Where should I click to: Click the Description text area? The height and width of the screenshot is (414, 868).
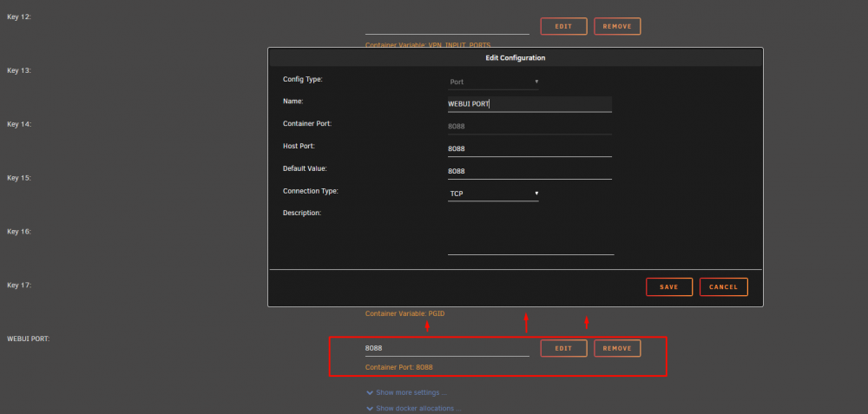click(x=531, y=232)
